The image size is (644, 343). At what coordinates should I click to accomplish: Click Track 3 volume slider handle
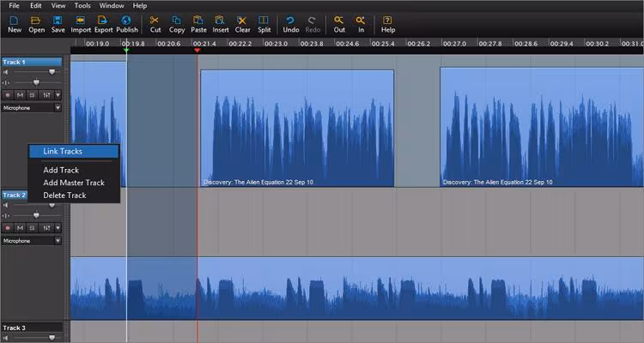pyautogui.click(x=52, y=338)
